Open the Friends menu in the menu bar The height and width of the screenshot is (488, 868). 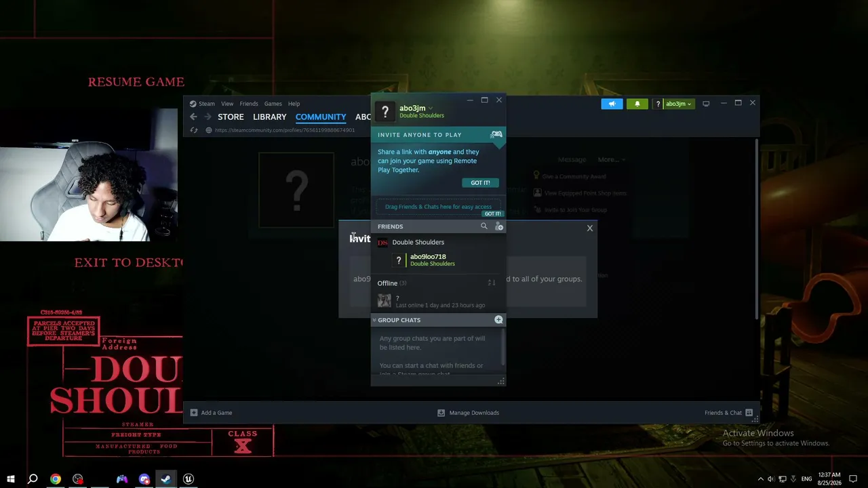249,104
